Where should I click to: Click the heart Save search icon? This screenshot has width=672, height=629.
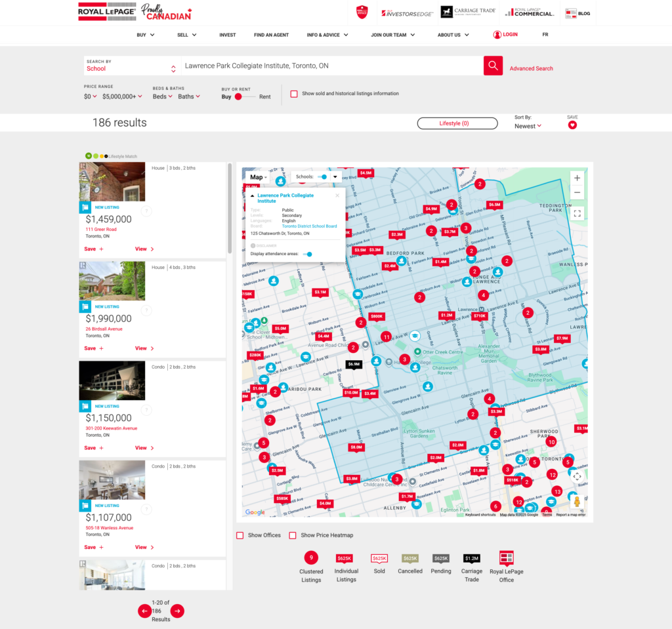click(x=572, y=125)
